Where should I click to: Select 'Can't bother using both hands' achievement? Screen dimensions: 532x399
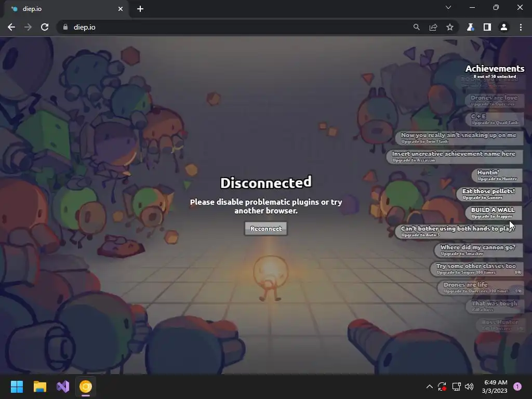(x=459, y=231)
